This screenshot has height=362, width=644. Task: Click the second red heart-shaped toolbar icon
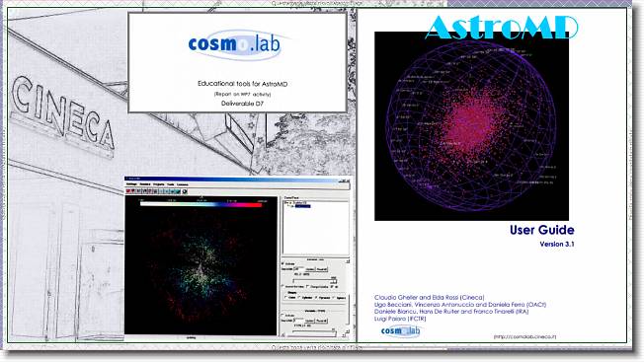click(133, 191)
